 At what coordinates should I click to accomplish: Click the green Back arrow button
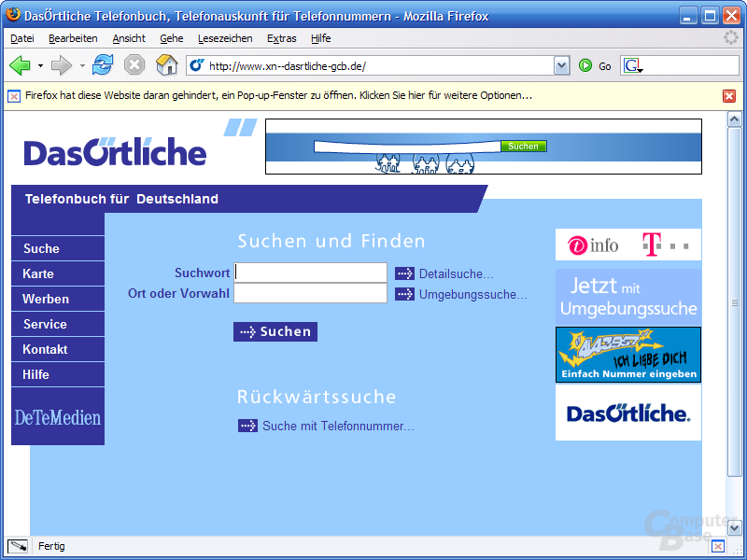21,65
